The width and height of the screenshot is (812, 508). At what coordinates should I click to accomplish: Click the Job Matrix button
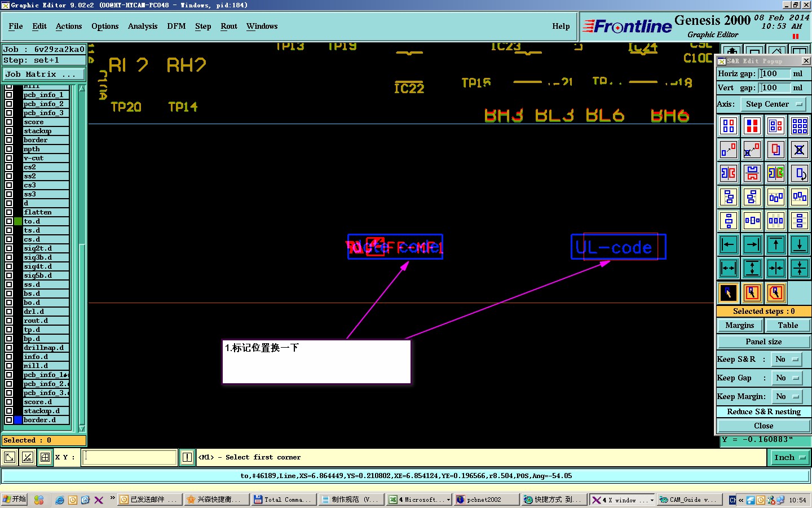[43, 74]
